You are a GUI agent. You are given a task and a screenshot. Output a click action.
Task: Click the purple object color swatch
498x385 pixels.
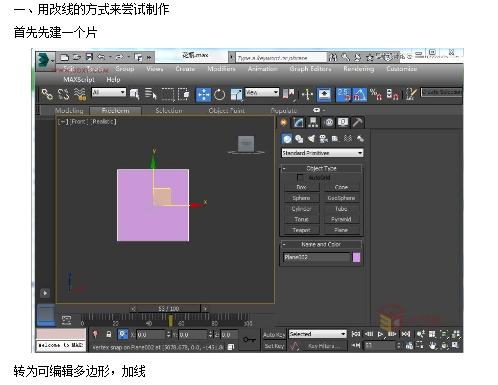[x=356, y=257]
